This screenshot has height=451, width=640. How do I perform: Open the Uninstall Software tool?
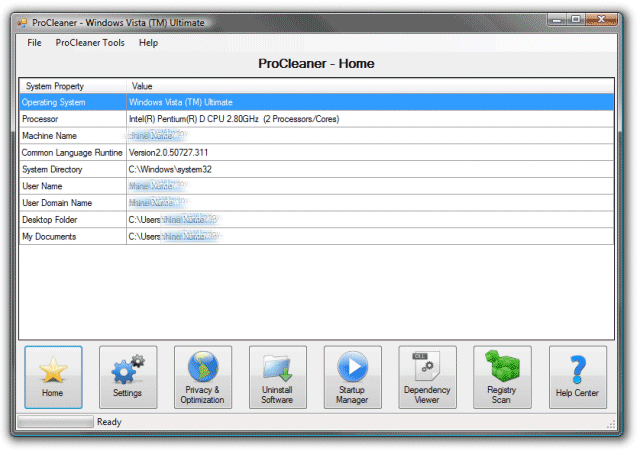point(278,377)
